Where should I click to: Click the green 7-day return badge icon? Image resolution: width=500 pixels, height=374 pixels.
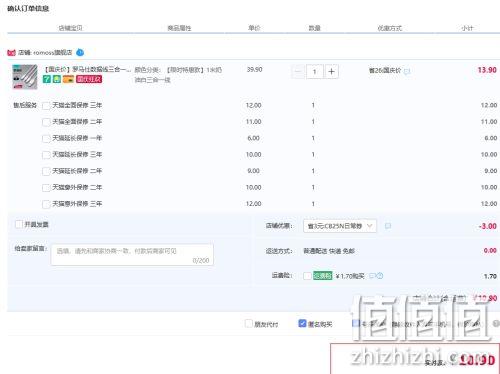[47, 79]
